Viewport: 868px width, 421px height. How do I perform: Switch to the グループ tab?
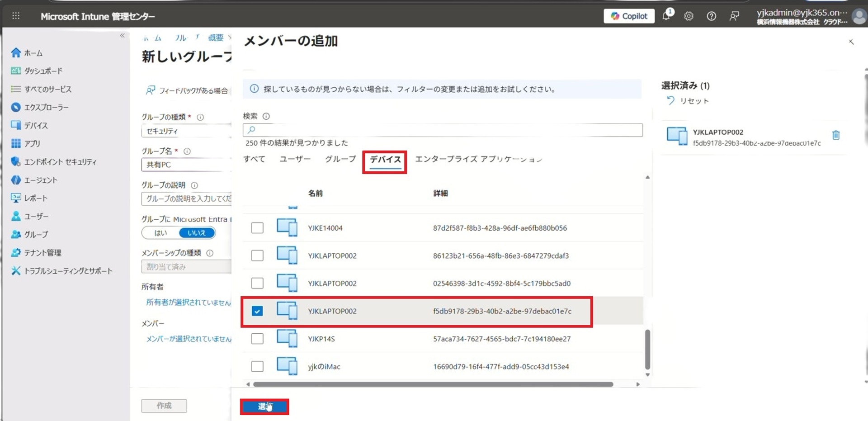coord(340,159)
